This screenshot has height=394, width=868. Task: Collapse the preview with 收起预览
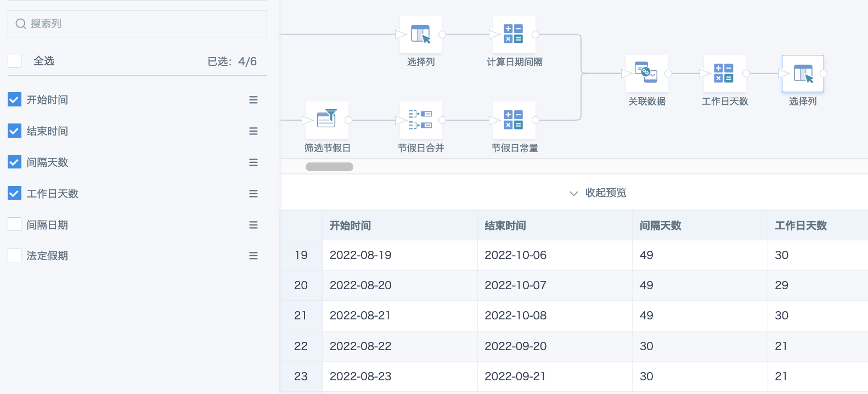(x=598, y=193)
